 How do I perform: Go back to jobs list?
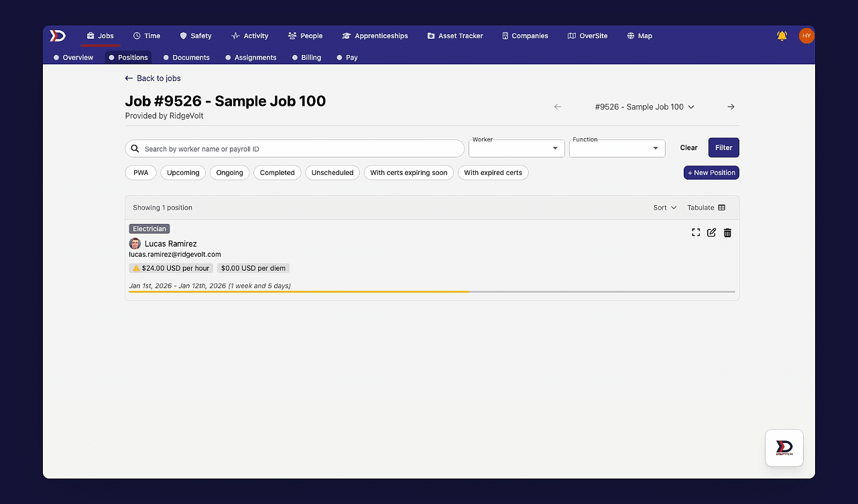pyautogui.click(x=153, y=78)
